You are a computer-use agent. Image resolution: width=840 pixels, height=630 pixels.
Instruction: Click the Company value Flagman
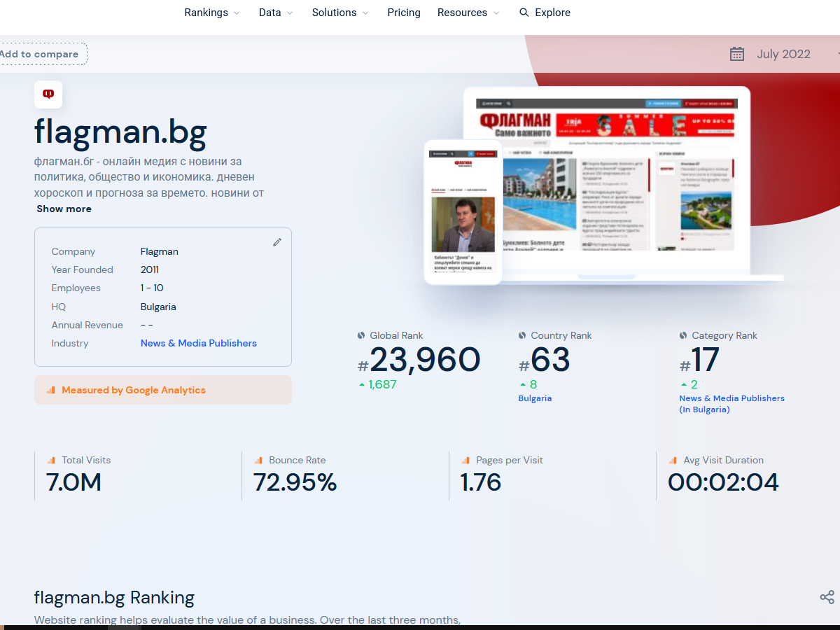[160, 251]
